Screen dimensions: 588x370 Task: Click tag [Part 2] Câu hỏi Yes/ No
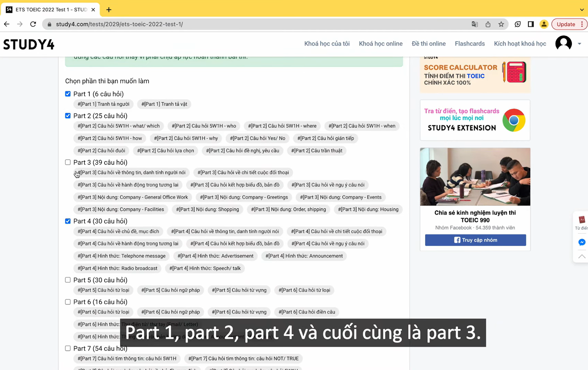(x=258, y=139)
